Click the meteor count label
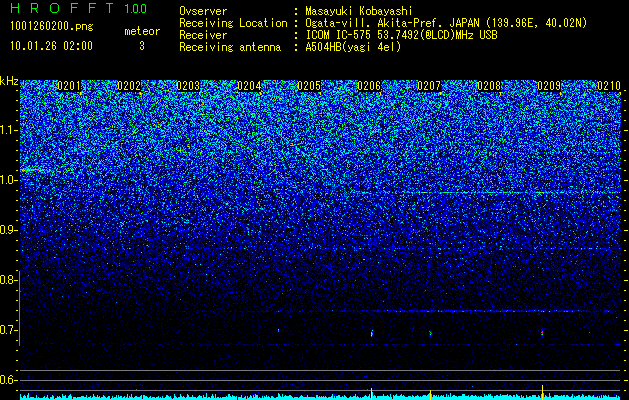This screenshot has height=400, width=629. point(142,31)
